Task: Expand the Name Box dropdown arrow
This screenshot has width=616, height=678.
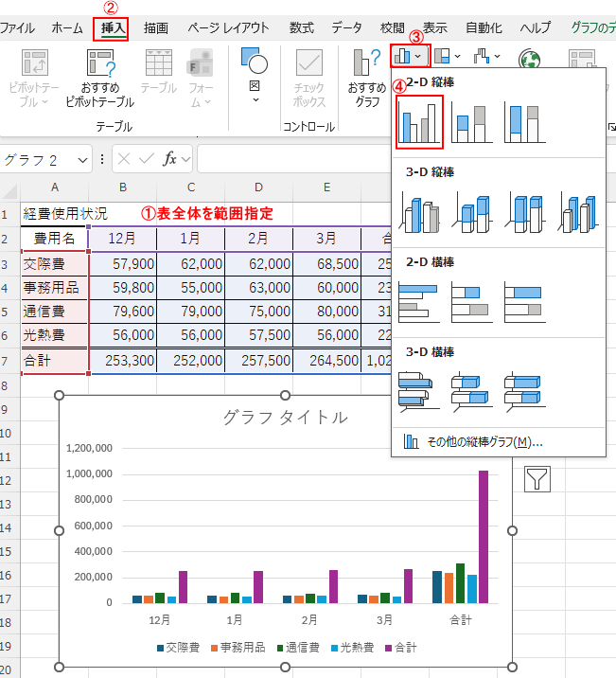Action: (x=82, y=159)
